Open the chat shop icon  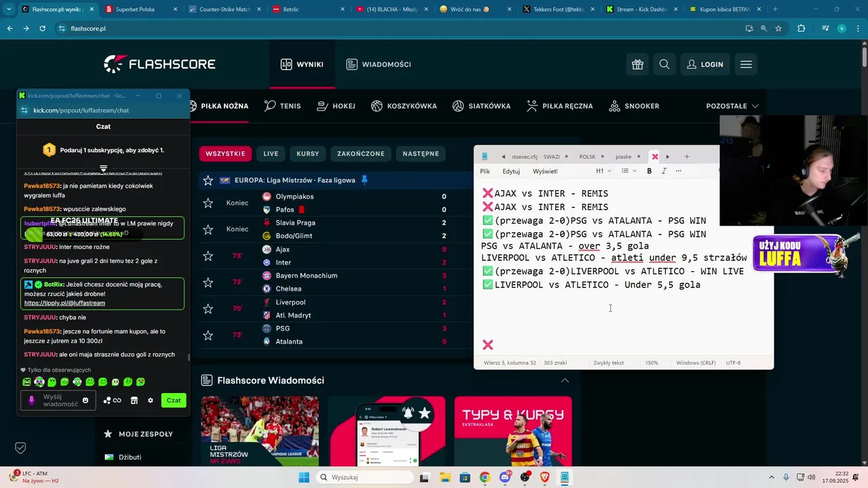point(134,401)
